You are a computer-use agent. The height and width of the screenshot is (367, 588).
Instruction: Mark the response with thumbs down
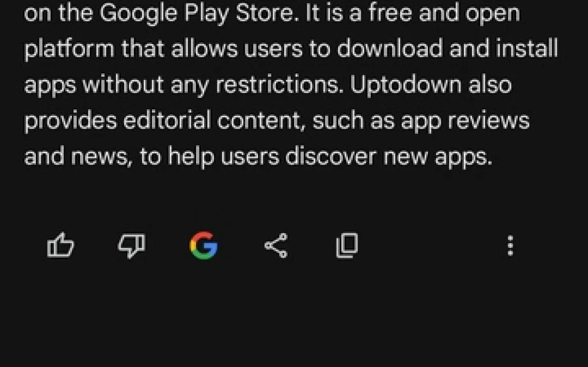tap(132, 246)
